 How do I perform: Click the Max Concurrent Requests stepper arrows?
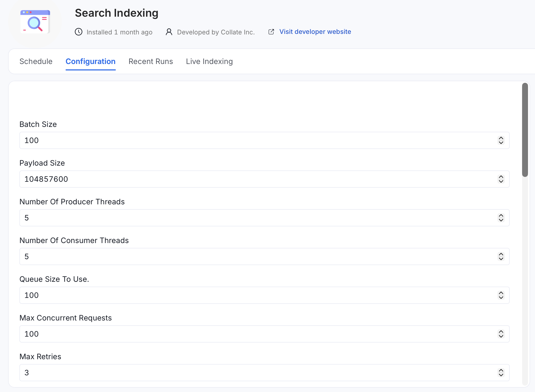pos(501,334)
